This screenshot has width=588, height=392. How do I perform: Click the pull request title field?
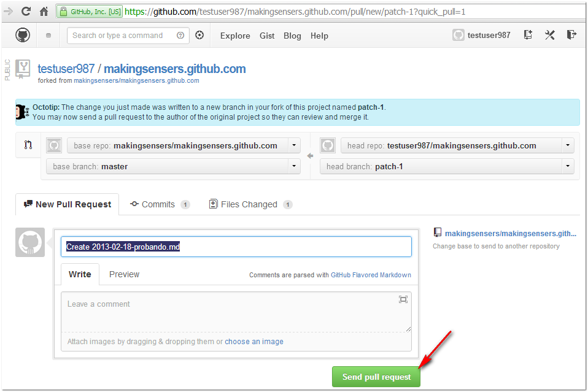(236, 247)
